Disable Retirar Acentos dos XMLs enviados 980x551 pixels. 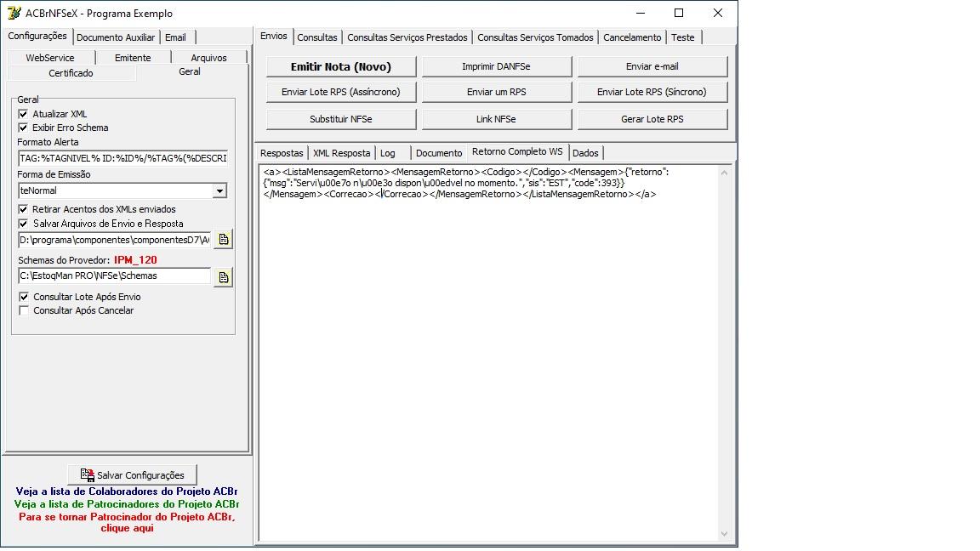(23, 209)
